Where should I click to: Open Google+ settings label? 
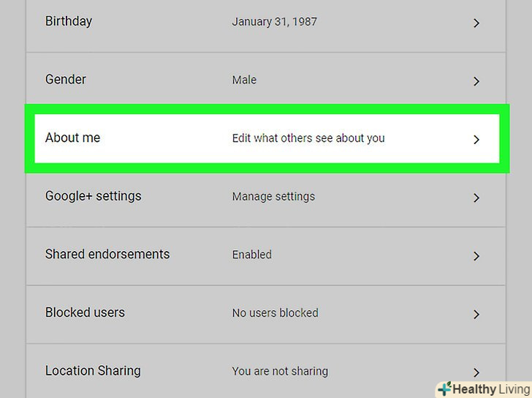coord(93,196)
